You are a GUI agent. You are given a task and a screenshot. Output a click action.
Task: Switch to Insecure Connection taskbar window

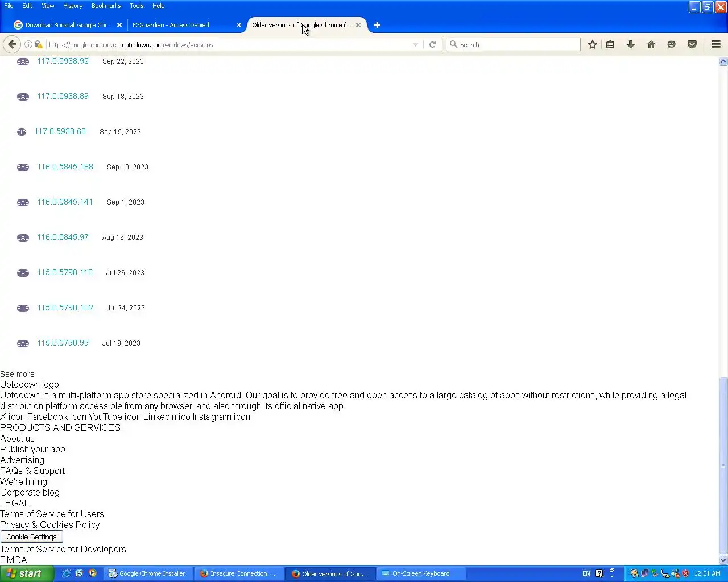[x=239, y=573]
